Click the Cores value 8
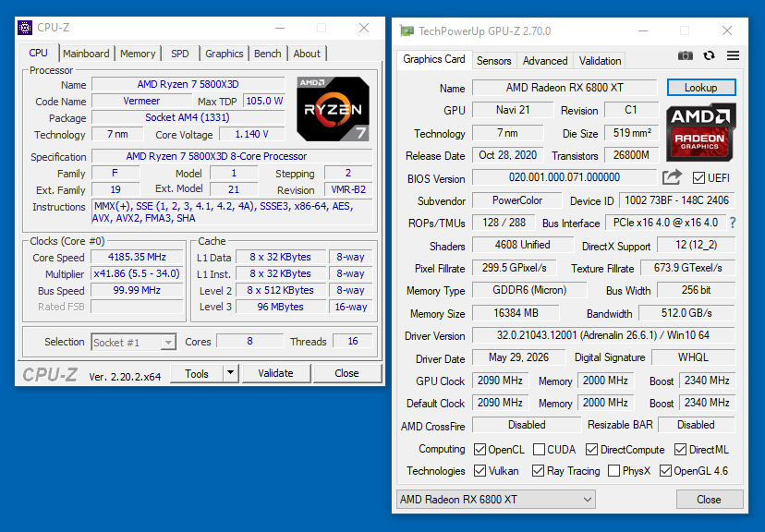 (x=249, y=342)
